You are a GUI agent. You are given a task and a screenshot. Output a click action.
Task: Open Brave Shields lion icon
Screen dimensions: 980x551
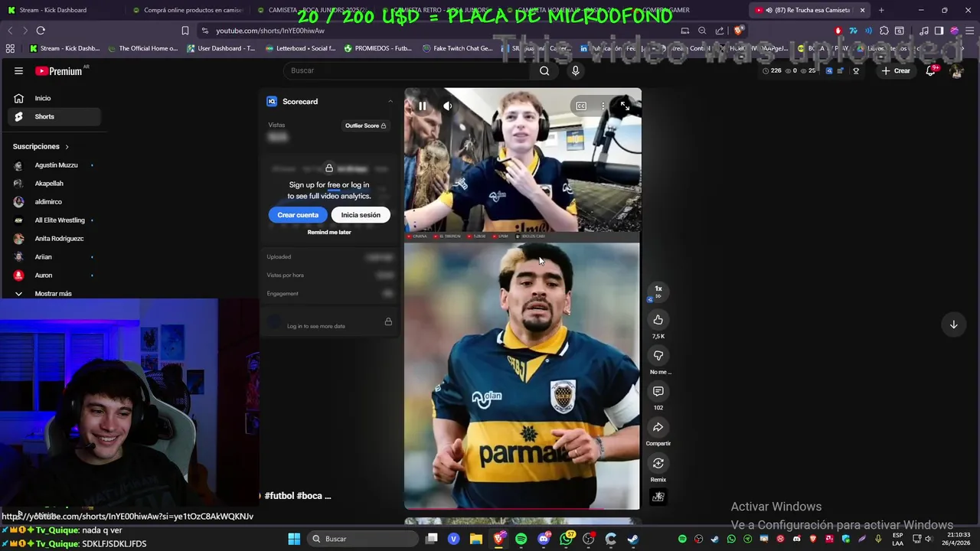[737, 31]
